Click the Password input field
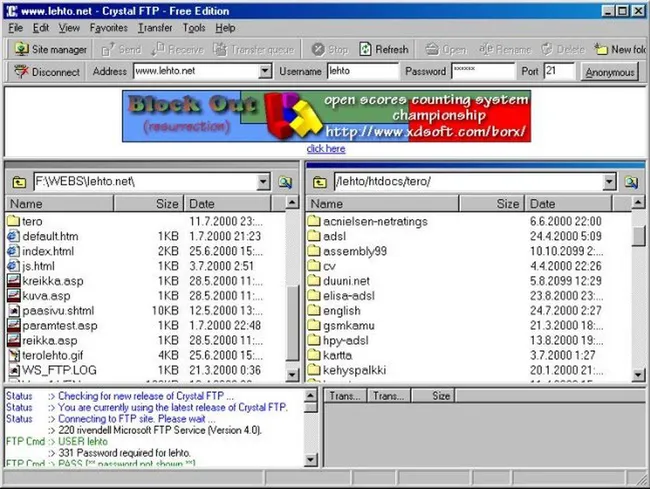This screenshot has height=489, width=650. click(x=483, y=71)
